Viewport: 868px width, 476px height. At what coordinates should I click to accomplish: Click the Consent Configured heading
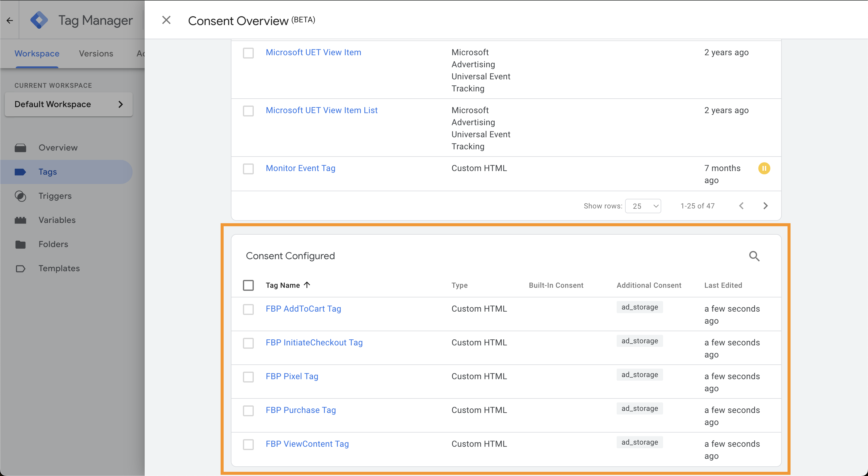pos(290,256)
